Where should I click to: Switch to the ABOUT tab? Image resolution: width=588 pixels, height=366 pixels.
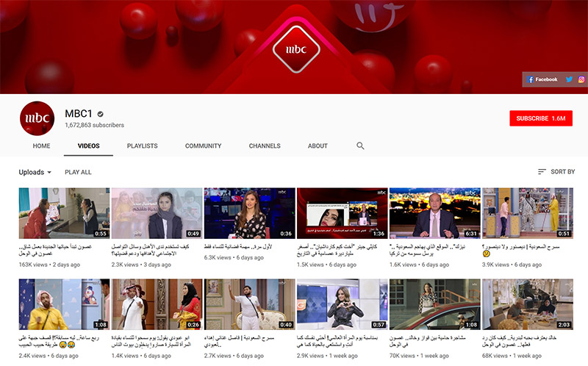coord(318,146)
